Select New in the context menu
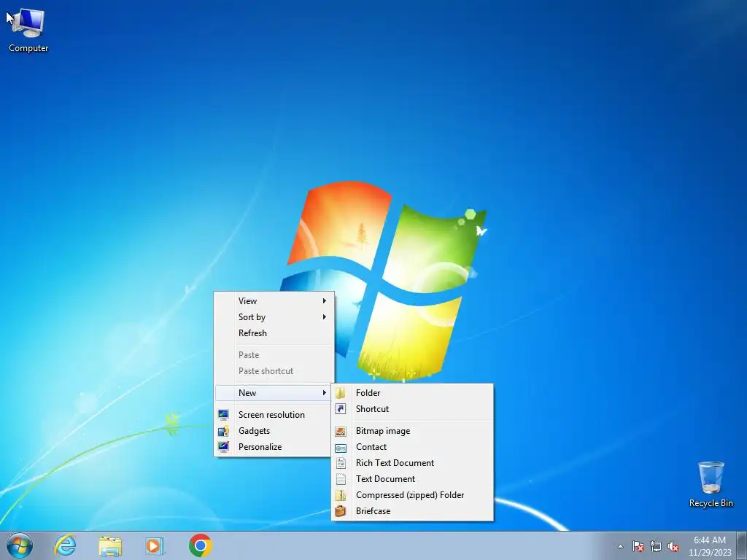 point(274,393)
